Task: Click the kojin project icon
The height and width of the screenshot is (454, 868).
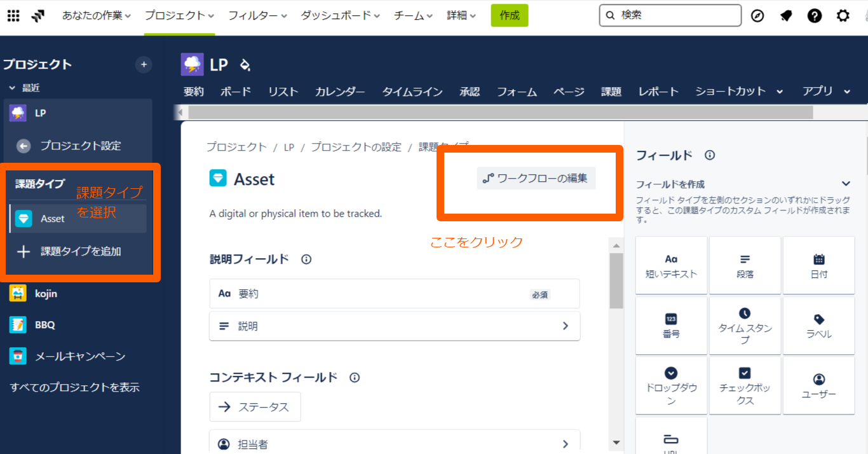Action: pyautogui.click(x=18, y=293)
